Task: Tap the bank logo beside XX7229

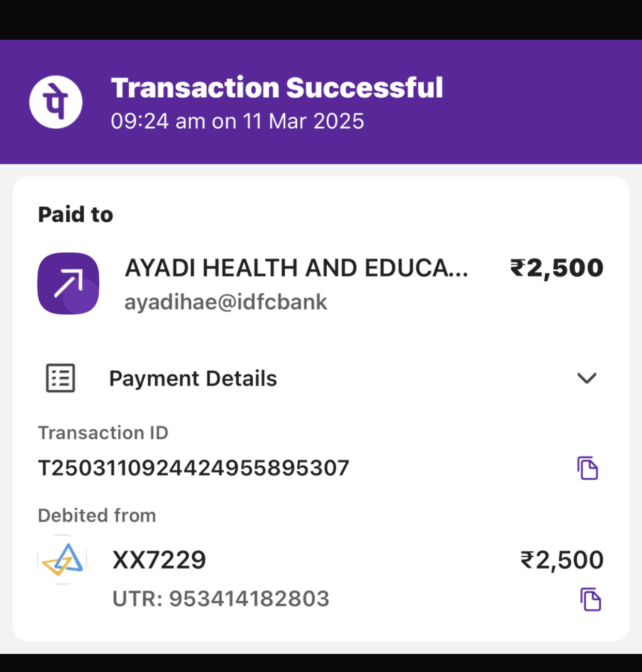Action: coord(63,560)
